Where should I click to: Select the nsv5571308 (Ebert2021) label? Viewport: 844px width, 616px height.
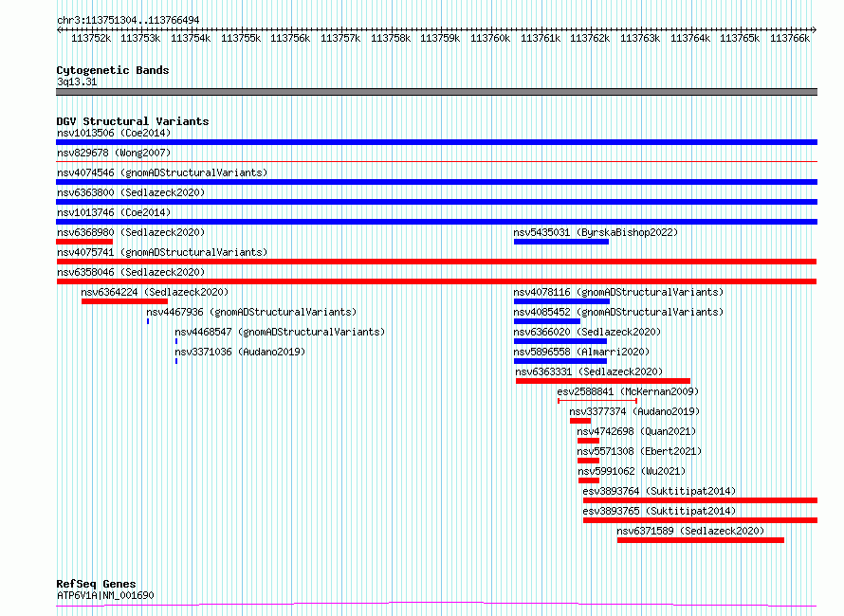point(639,451)
